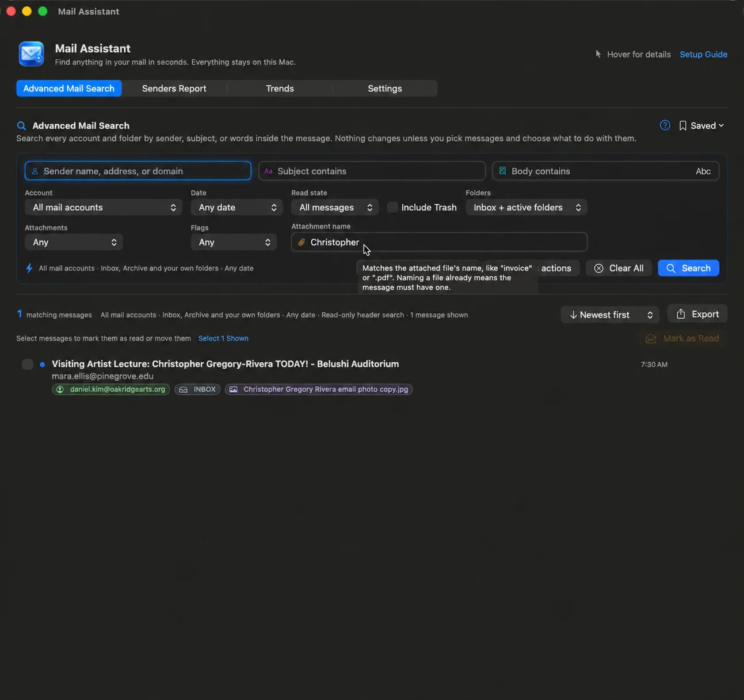Click the Mail Assistant app icon
The width and height of the screenshot is (744, 700).
click(x=31, y=54)
